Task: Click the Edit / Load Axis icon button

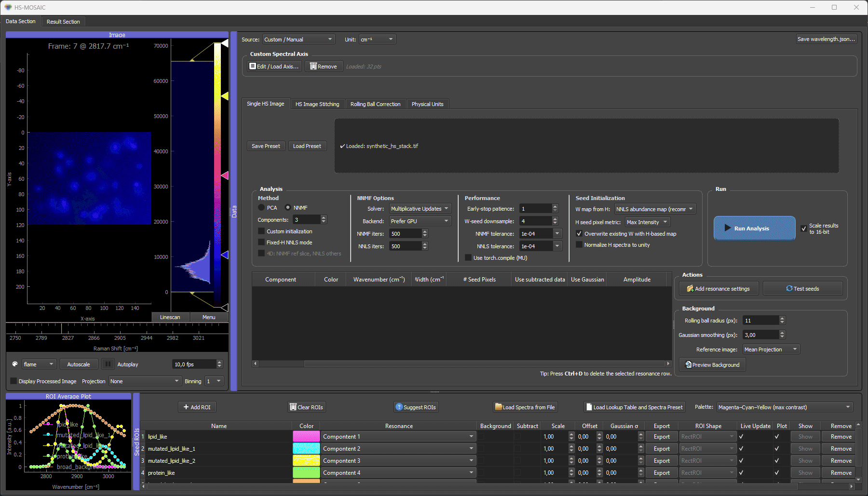Action: coord(252,67)
